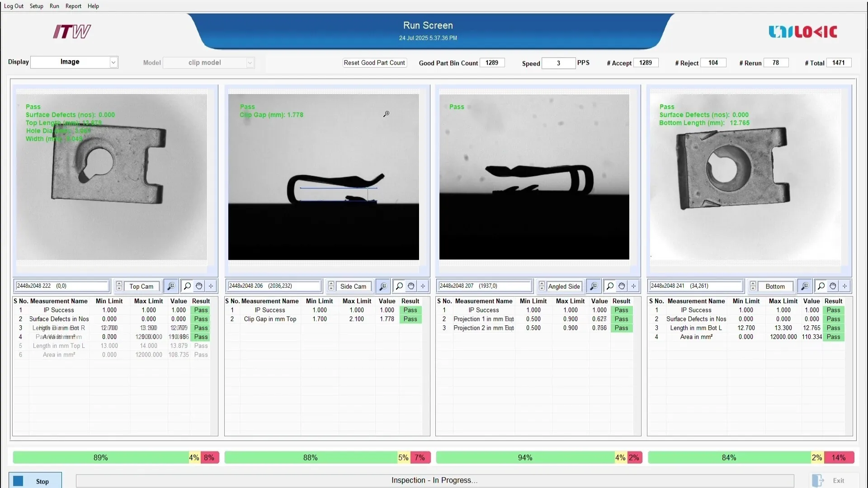Toggle the Stop switch at bottom left
The image size is (868, 488).
tap(18, 480)
